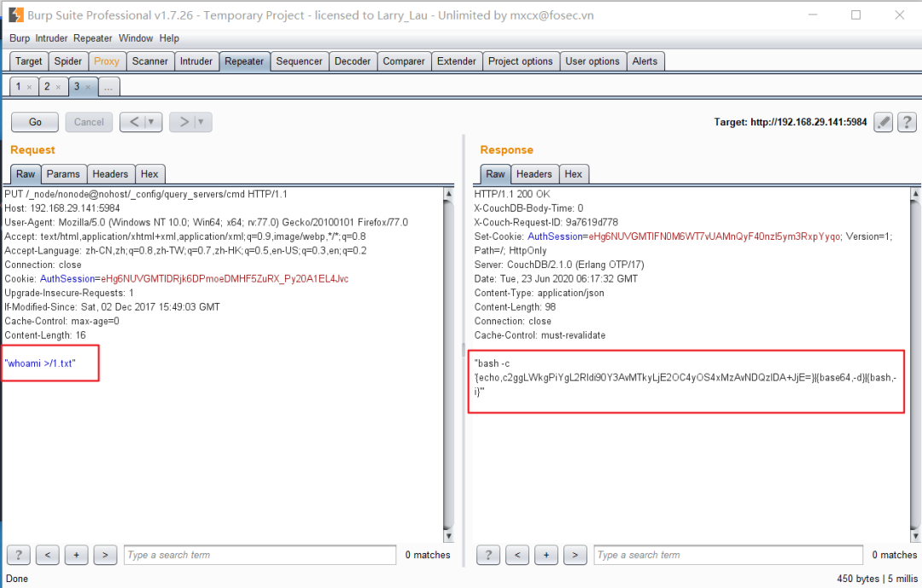Switch to the Decoder tab
The height and width of the screenshot is (588, 922).
coord(353,61)
